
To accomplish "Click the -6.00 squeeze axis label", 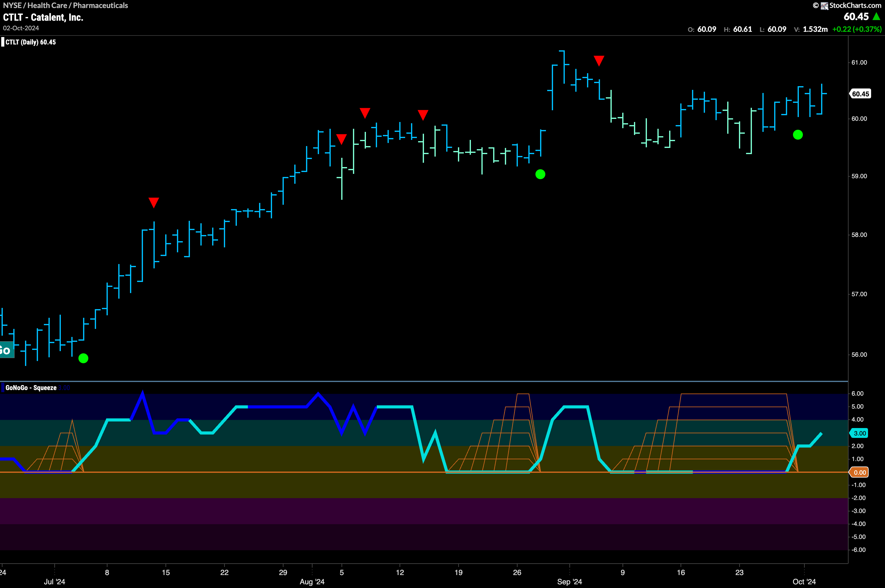I will coord(858,550).
